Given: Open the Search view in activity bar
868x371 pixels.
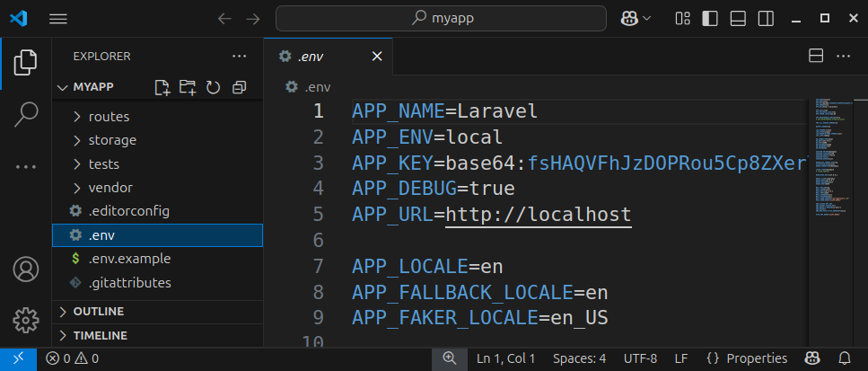Looking at the screenshot, I should coord(25,115).
